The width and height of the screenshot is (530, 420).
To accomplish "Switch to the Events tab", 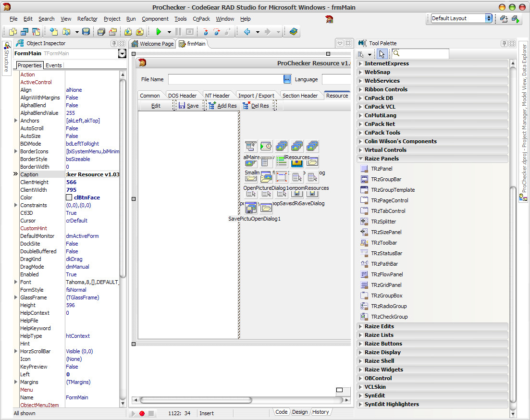I will (54, 65).
